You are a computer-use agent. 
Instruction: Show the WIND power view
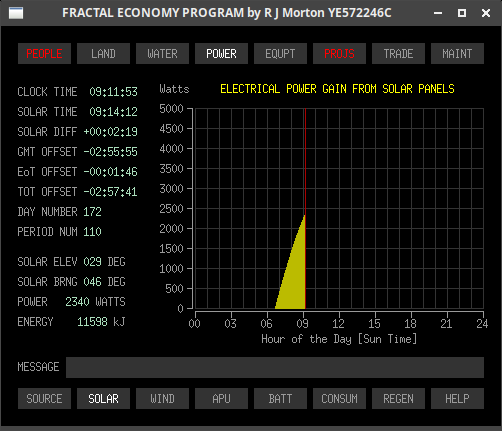click(x=162, y=398)
